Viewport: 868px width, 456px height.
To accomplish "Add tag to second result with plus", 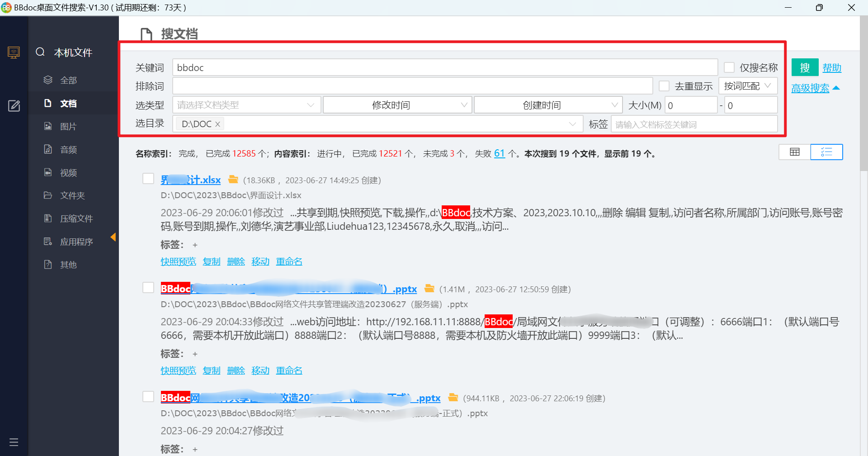I will [195, 354].
